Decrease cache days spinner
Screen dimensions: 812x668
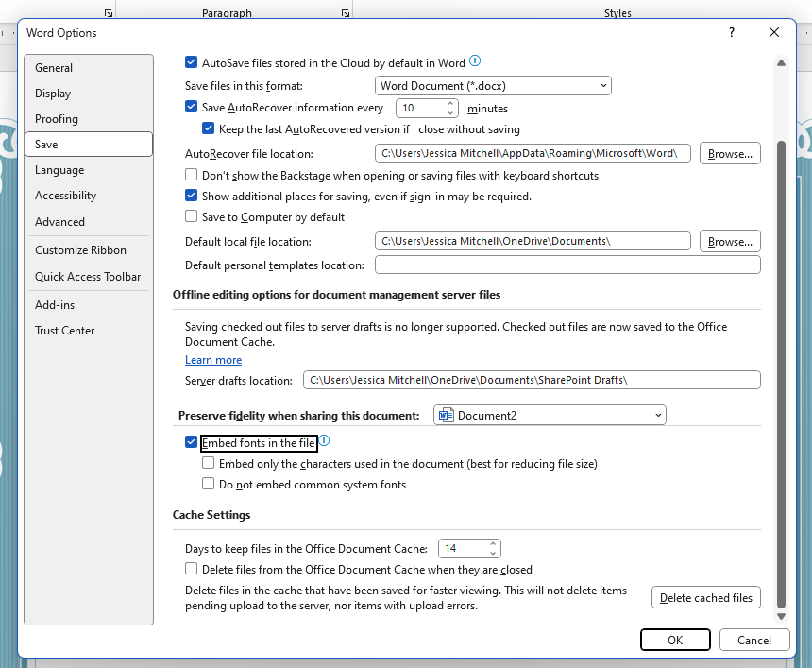coord(493,553)
